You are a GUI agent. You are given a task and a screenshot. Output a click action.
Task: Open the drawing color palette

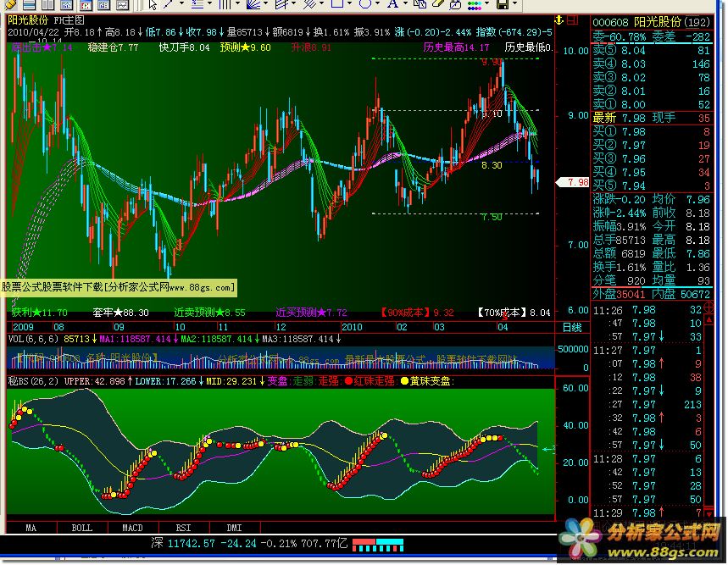[475, 4]
